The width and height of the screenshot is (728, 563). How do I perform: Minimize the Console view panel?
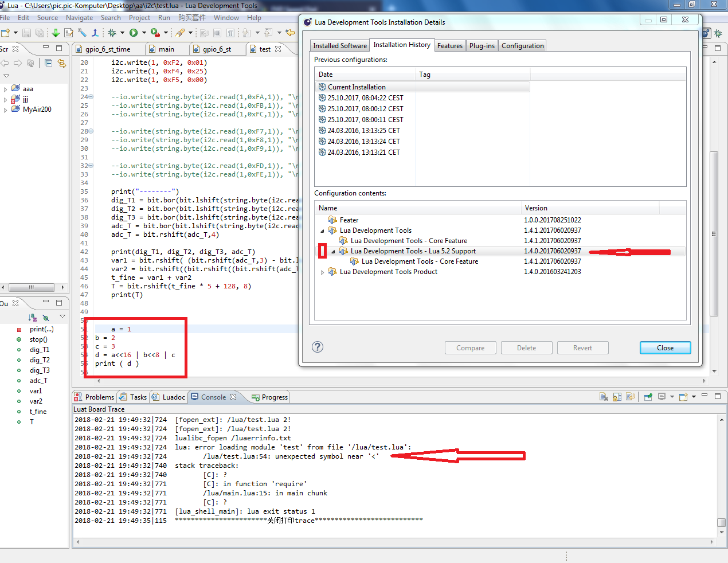pyautogui.click(x=704, y=396)
